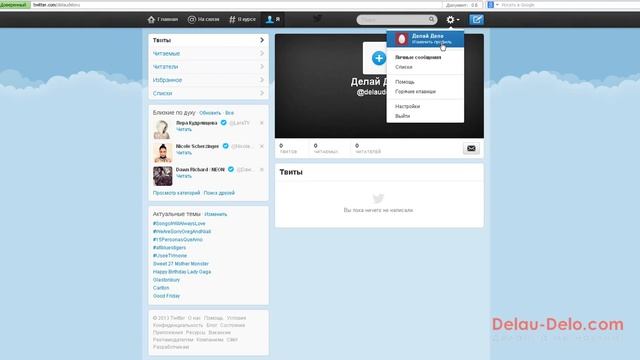640x360 pixels.
Task: Click Nicole Scherzinger name link
Action: point(197,146)
